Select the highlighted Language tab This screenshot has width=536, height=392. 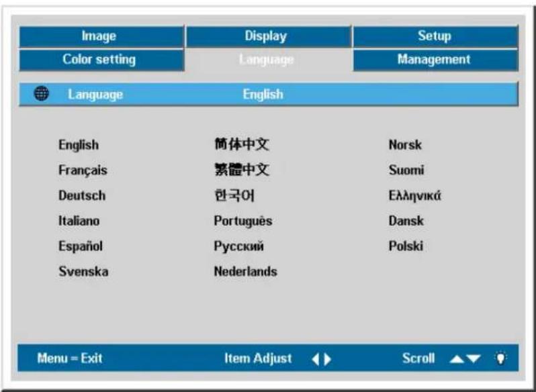point(269,60)
